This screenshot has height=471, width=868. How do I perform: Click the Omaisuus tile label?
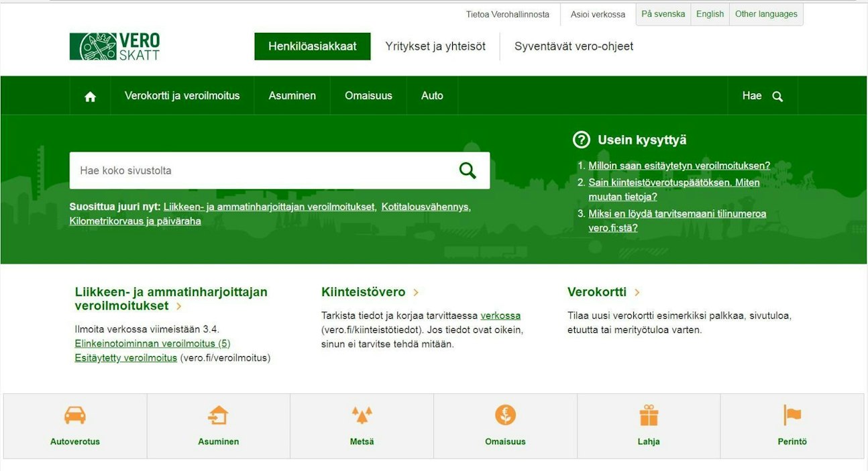[x=506, y=441]
